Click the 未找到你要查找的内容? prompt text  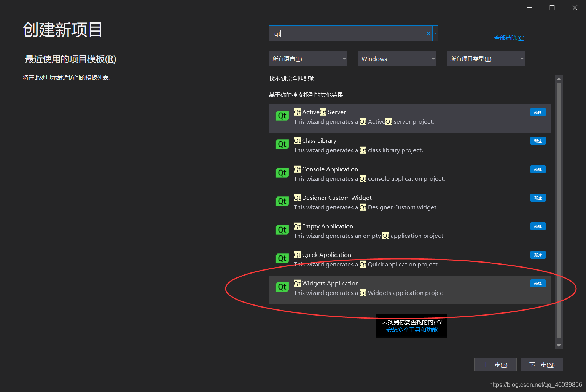pyautogui.click(x=412, y=322)
